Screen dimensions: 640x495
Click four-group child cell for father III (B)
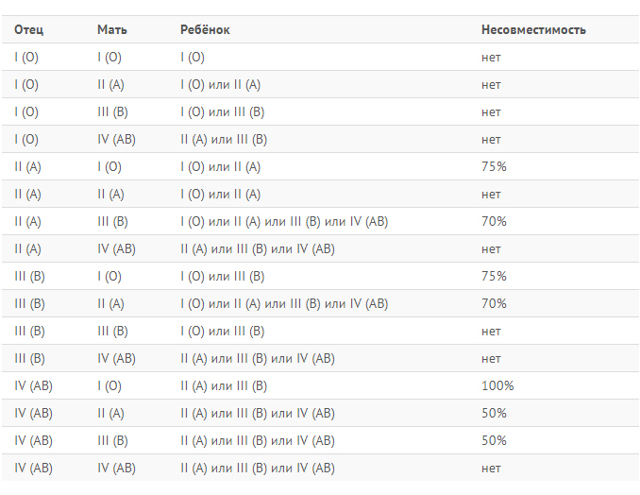[x=284, y=304]
